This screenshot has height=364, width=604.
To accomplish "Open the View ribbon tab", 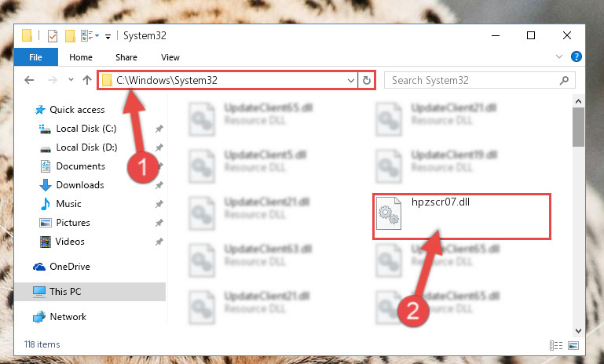I will point(170,57).
